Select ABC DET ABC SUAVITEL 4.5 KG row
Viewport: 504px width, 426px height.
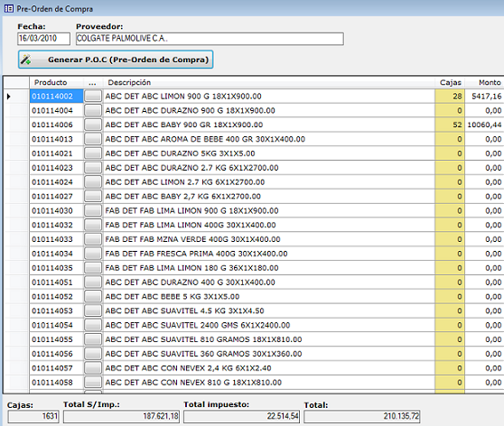254,310
